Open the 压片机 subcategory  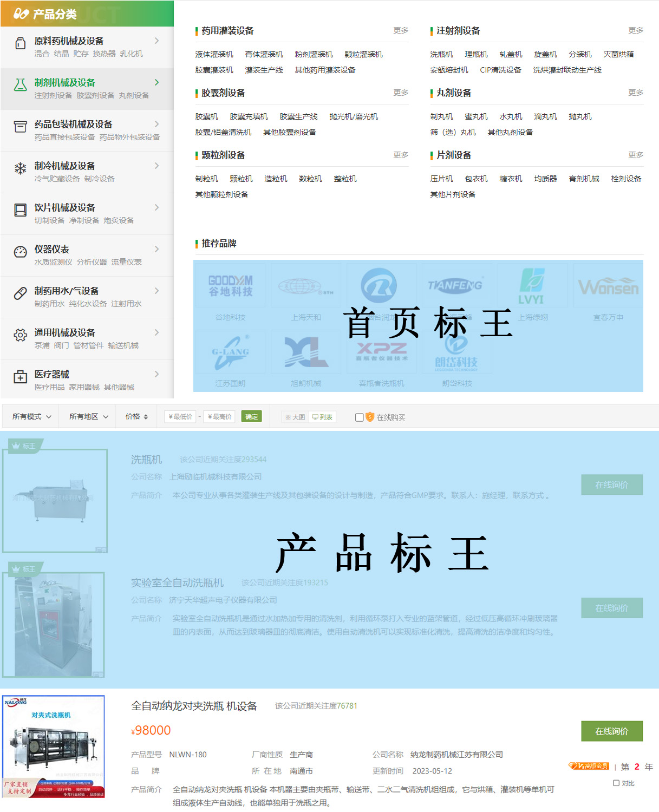[x=441, y=179]
